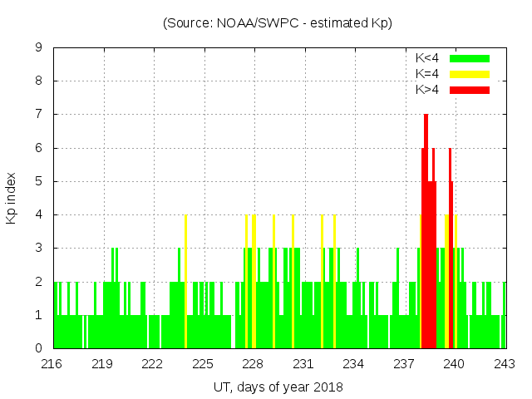This screenshot has width=532, height=399.
Task: Click y-axis tick label 0
Action: [38, 348]
